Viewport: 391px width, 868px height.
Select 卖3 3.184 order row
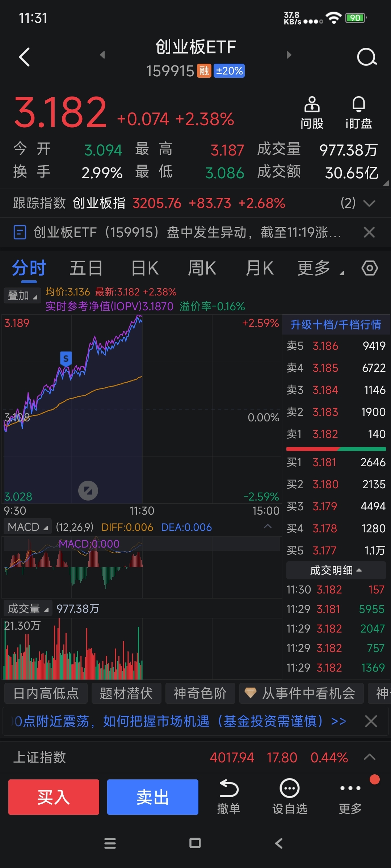click(x=336, y=390)
